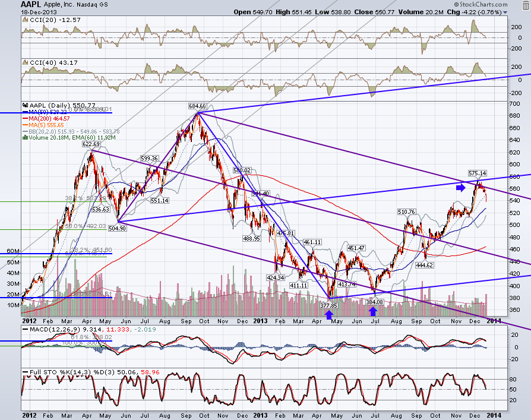This screenshot has width=531, height=420.
Task: Click the High 551.45 value in the header
Action: [293, 12]
